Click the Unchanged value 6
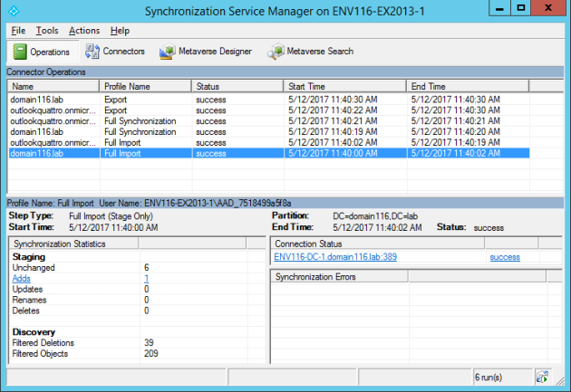 tap(147, 268)
